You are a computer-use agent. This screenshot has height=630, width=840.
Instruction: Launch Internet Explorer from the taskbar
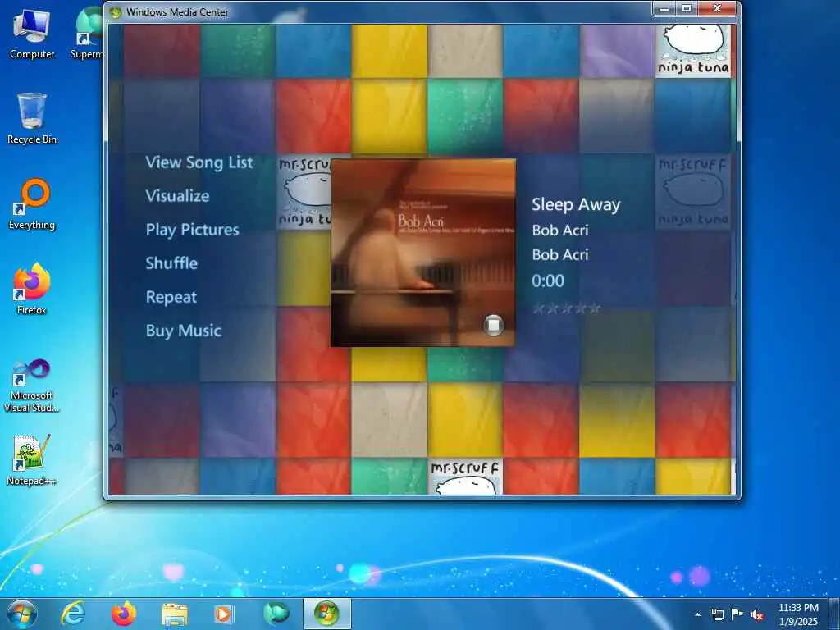(x=73, y=614)
